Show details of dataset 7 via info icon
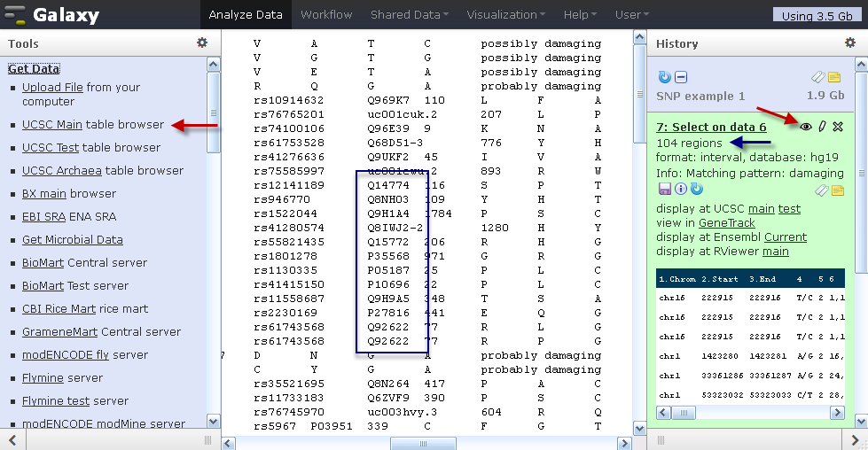Viewport: 868px width, 450px height. coord(680,189)
